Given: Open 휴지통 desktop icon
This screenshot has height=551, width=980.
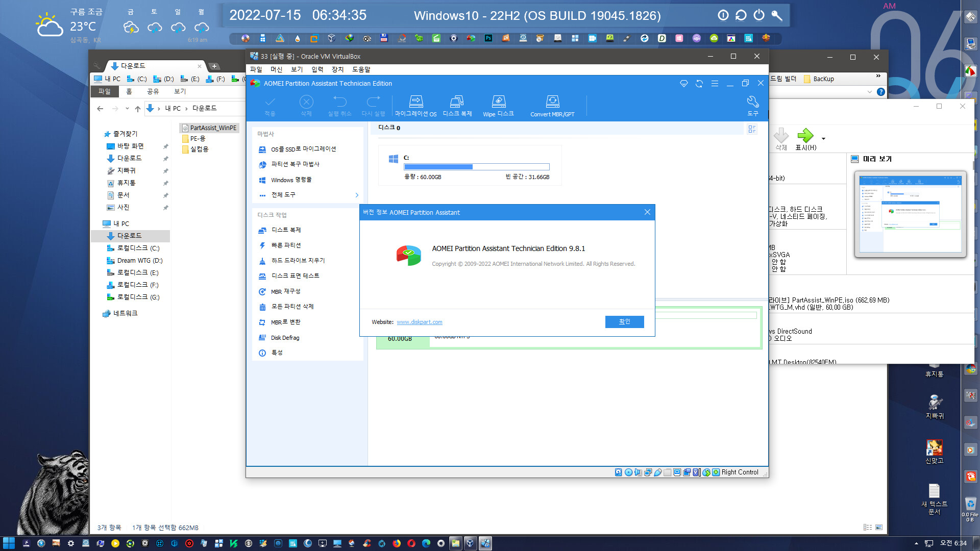Looking at the screenshot, I should (934, 370).
